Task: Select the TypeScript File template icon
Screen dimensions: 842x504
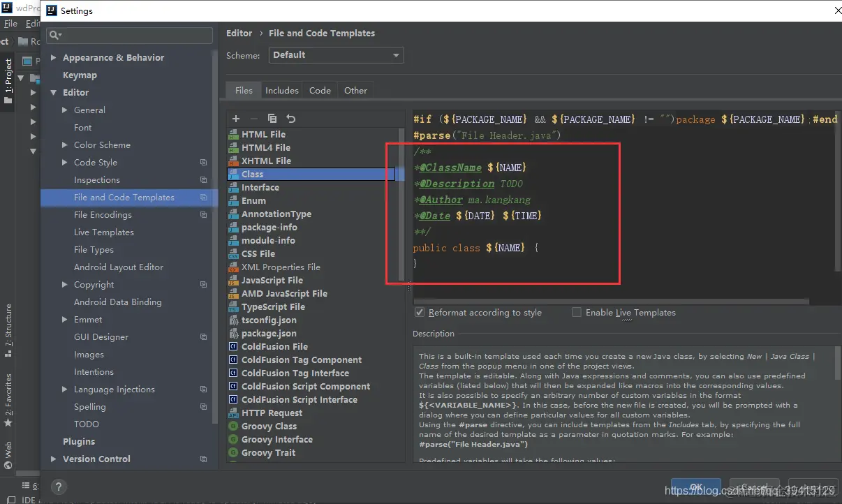Action: coord(233,307)
